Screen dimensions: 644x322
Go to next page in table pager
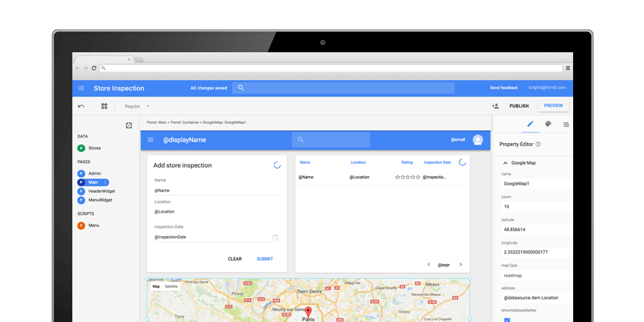click(460, 265)
